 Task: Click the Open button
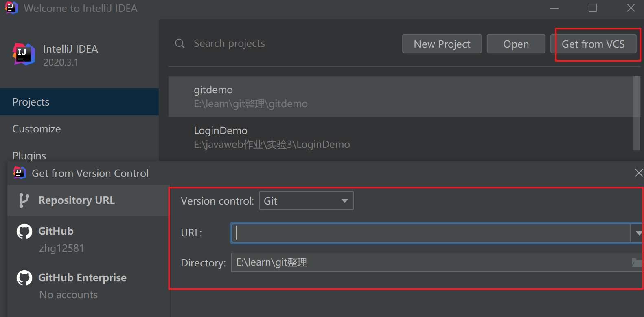coord(516,44)
